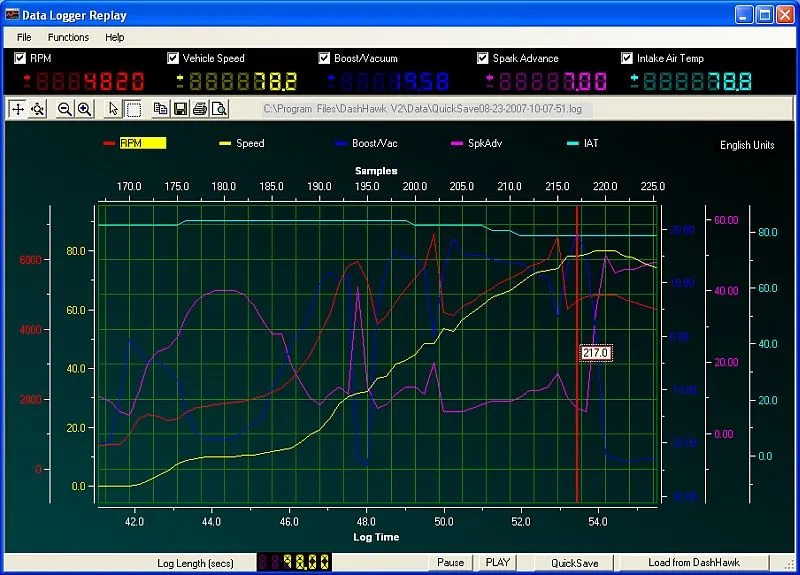Toggle the Vehicle Speed checkbox
The width and height of the screenshot is (800, 575).
[x=173, y=58]
